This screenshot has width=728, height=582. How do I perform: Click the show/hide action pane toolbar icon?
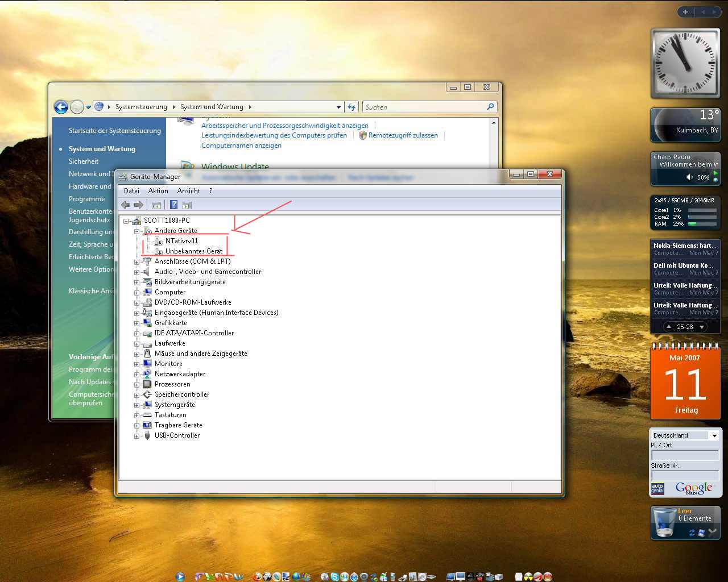187,205
